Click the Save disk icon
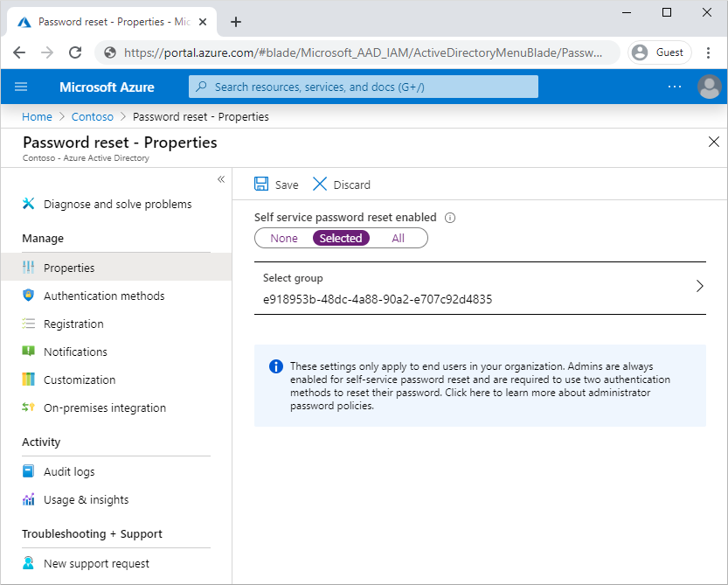The image size is (728, 585). tap(261, 184)
